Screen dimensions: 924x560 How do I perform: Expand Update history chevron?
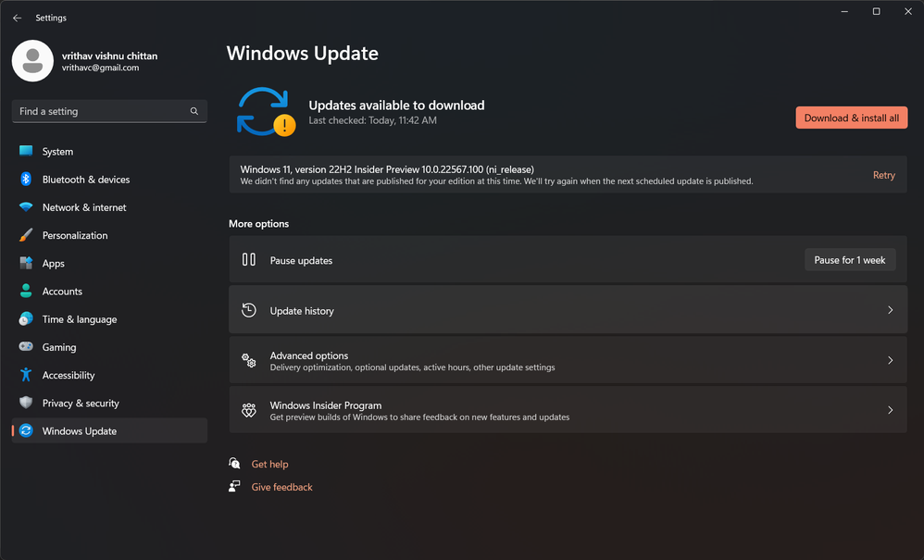(x=890, y=310)
